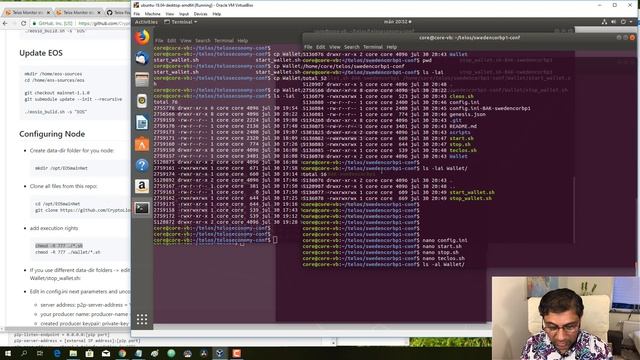Click the 'Configuring Node' heading

[x=52, y=134]
